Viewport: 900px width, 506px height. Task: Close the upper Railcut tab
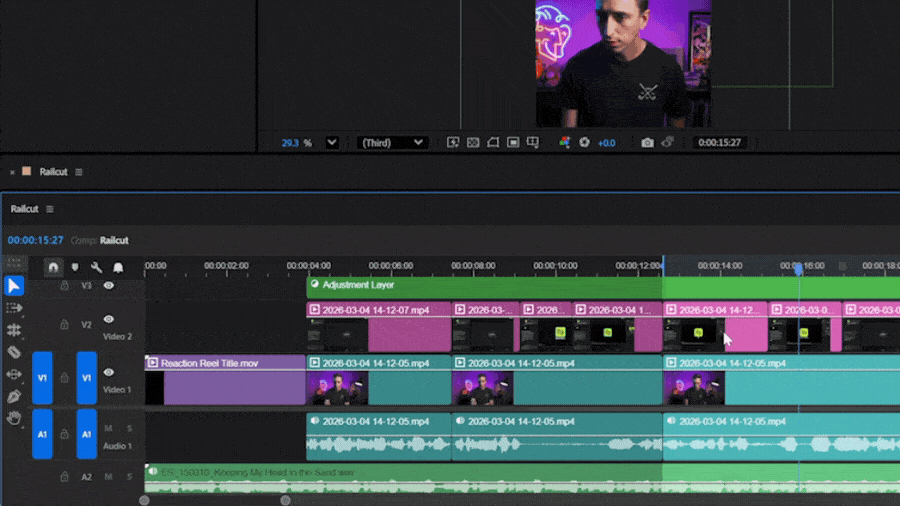click(x=12, y=172)
